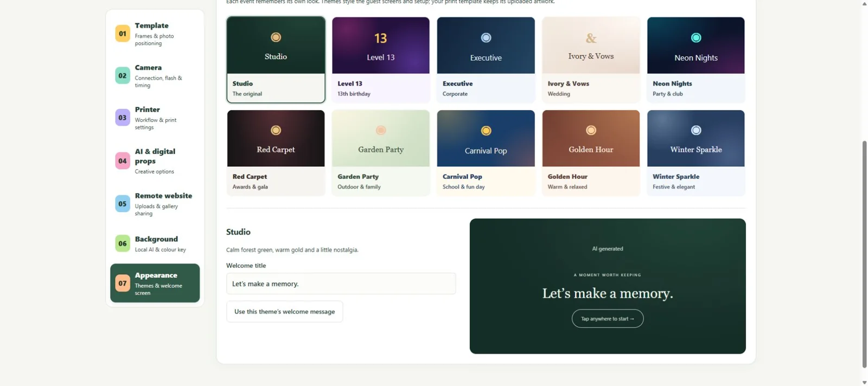Choose the Golden Hour theme preview

(591, 138)
